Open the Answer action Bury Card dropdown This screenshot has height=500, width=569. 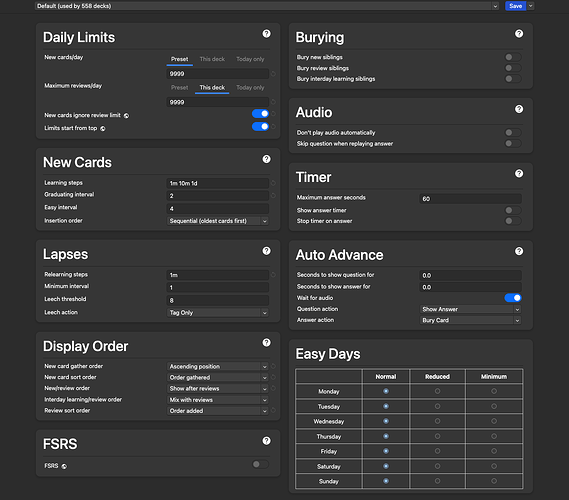(x=470, y=320)
